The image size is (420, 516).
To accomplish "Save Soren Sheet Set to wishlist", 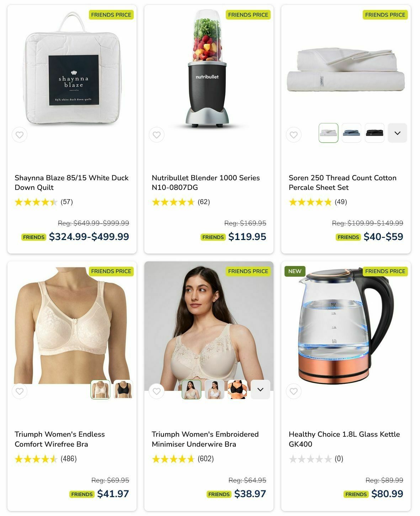I will (293, 135).
